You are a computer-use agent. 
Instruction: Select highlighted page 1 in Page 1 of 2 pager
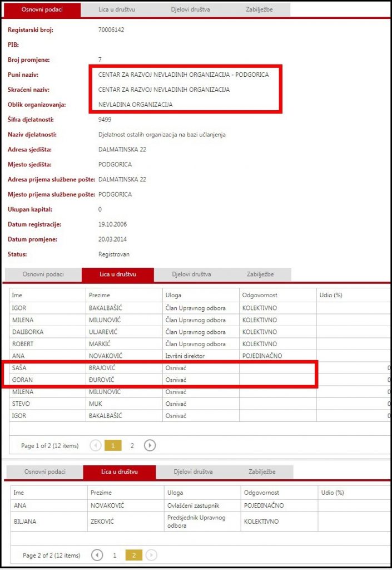[x=113, y=445]
